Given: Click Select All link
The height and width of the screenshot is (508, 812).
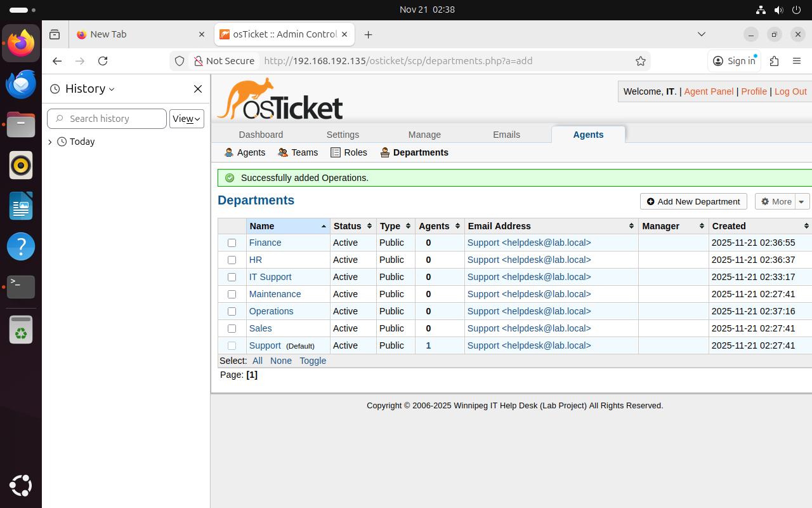Looking at the screenshot, I should tap(257, 361).
